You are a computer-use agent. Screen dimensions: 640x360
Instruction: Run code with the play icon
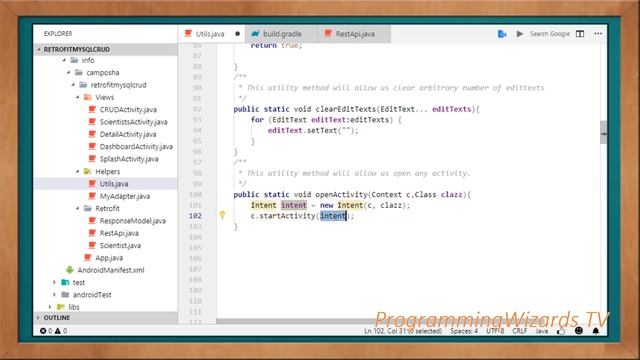[520, 33]
